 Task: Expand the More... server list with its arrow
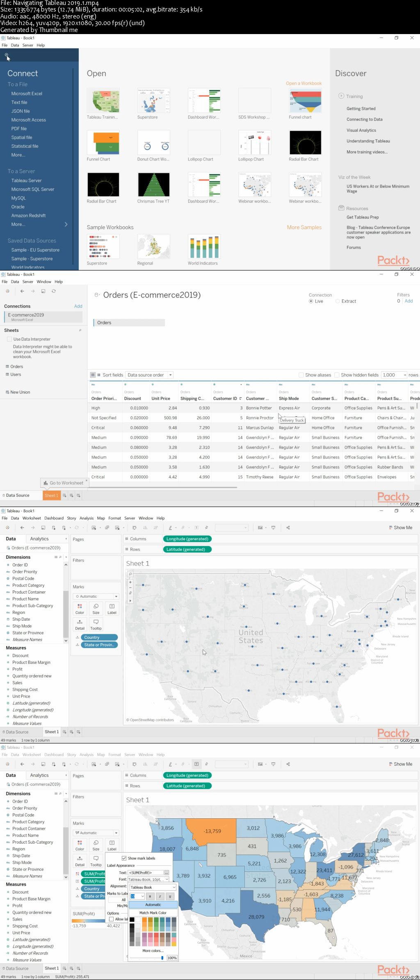(x=66, y=224)
